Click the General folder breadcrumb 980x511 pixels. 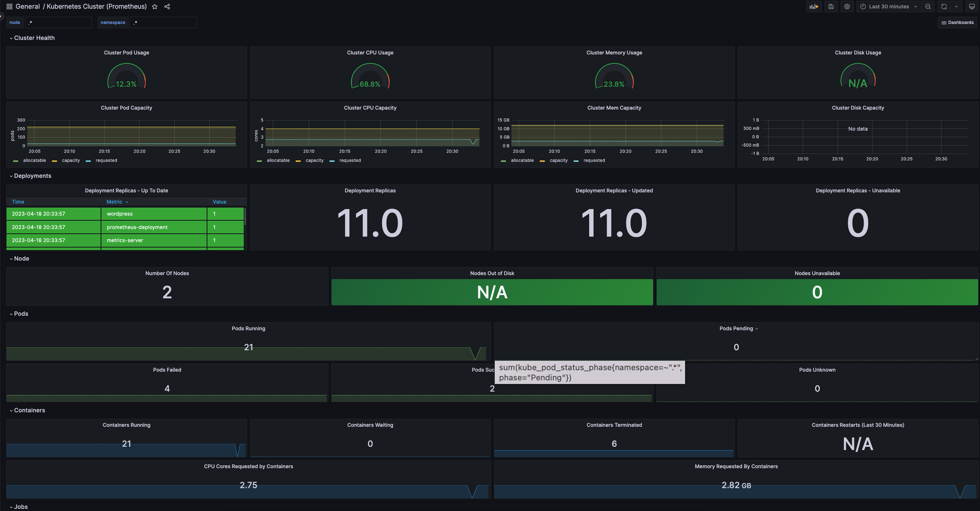(x=27, y=7)
